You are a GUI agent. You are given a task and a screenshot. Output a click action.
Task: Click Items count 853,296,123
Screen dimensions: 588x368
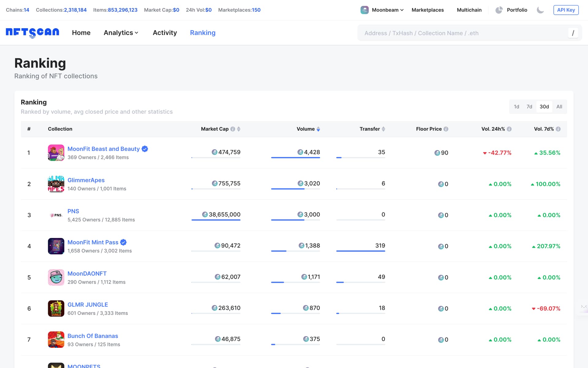pyautogui.click(x=123, y=10)
